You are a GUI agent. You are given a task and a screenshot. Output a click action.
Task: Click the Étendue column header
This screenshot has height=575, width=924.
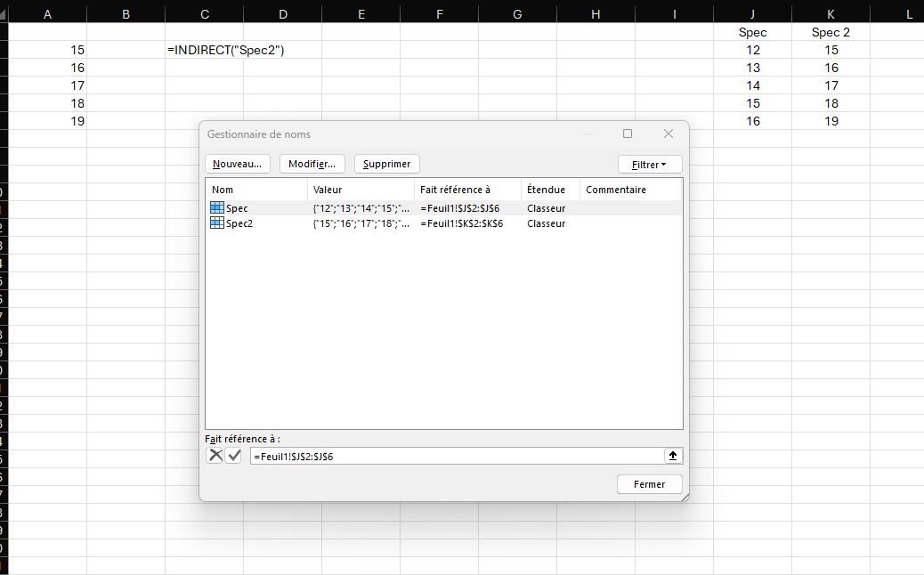tap(550, 190)
